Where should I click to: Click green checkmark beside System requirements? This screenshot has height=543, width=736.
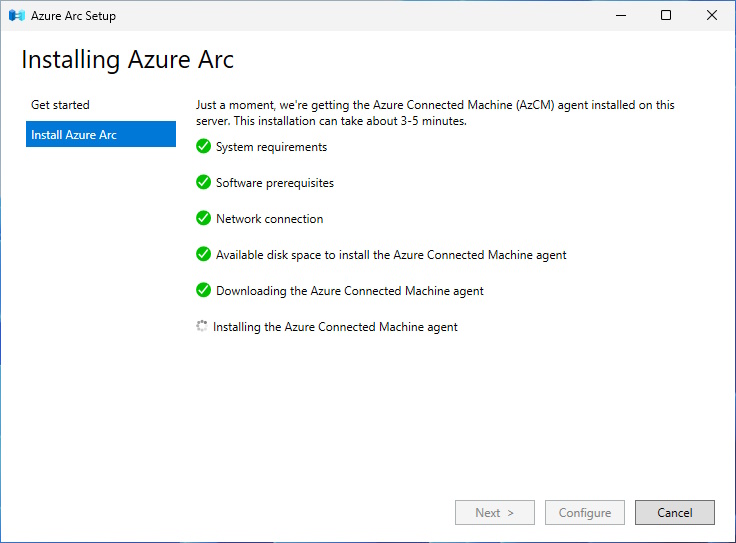click(x=203, y=146)
